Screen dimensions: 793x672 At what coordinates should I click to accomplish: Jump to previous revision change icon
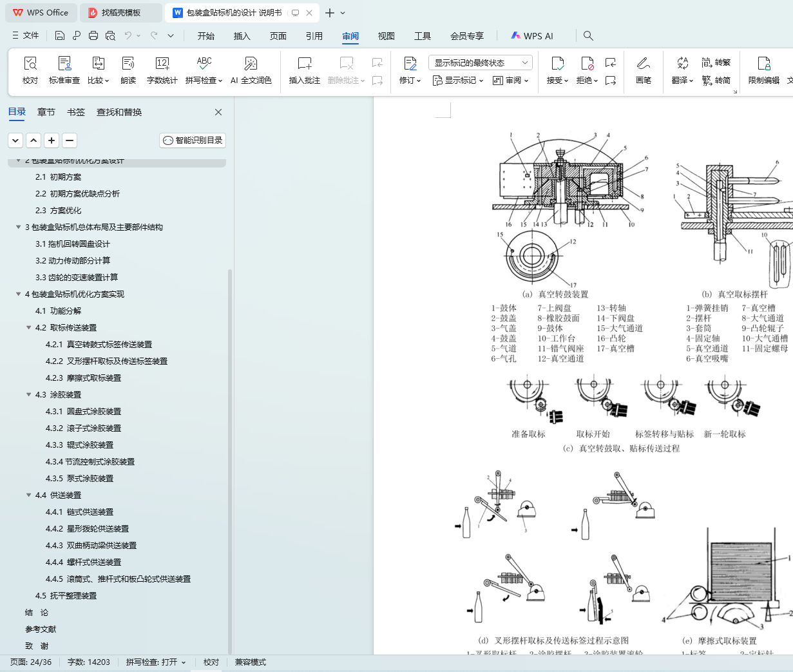pyautogui.click(x=611, y=62)
